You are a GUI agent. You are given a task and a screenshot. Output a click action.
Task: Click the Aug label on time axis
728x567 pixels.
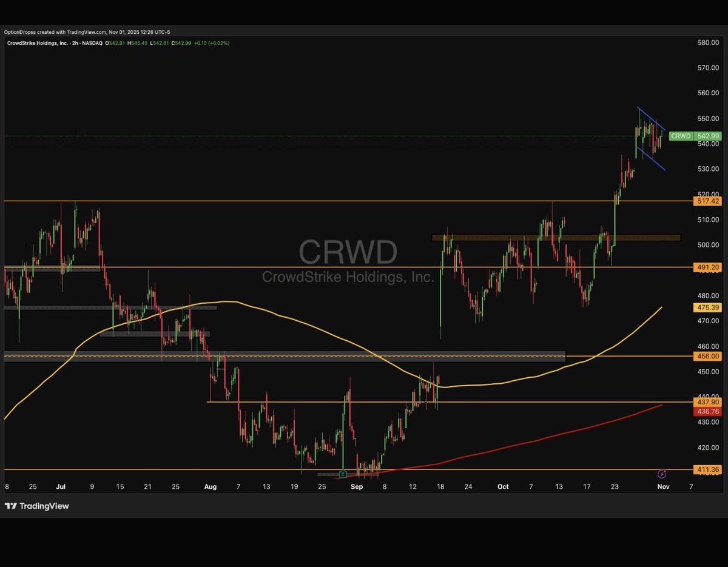pyautogui.click(x=210, y=486)
